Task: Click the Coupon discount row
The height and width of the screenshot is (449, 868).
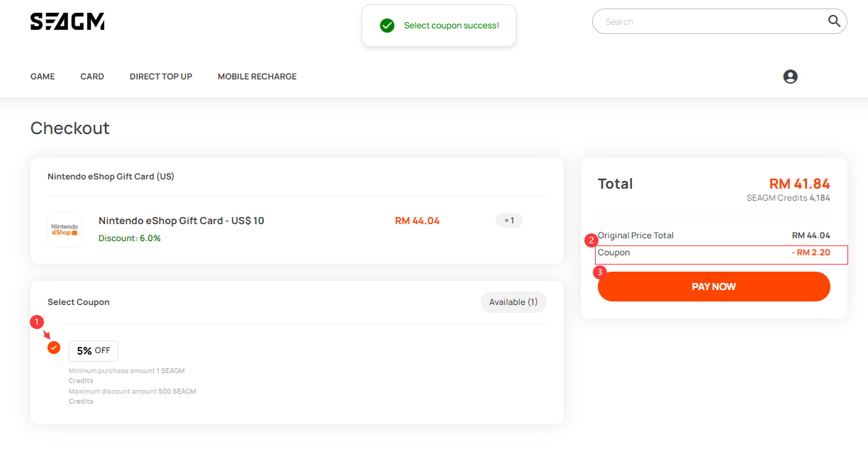Action: coord(721,255)
